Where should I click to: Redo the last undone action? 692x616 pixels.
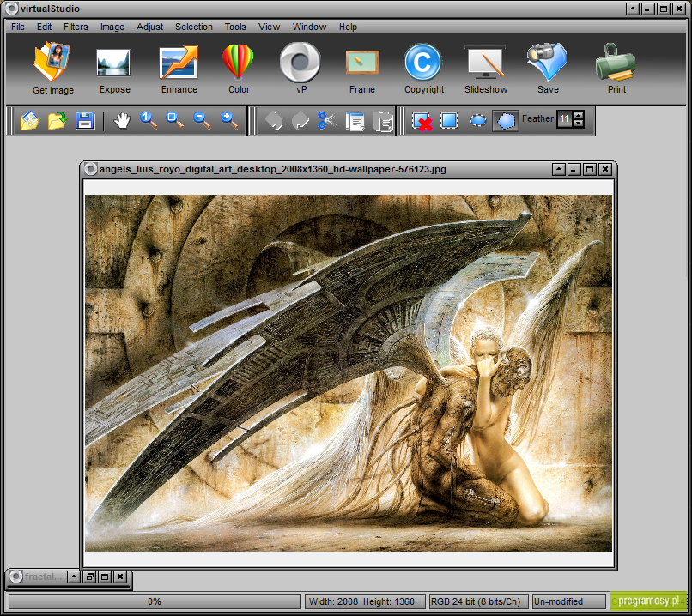tap(300, 121)
